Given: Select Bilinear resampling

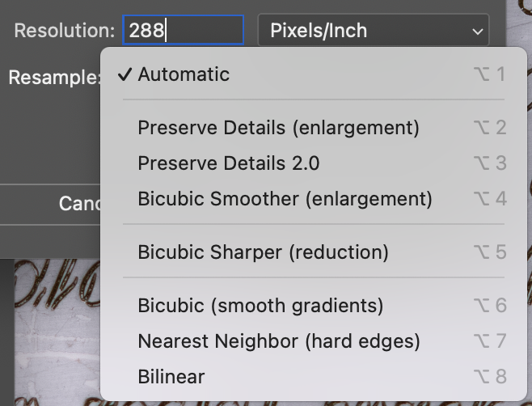Looking at the screenshot, I should point(171,377).
